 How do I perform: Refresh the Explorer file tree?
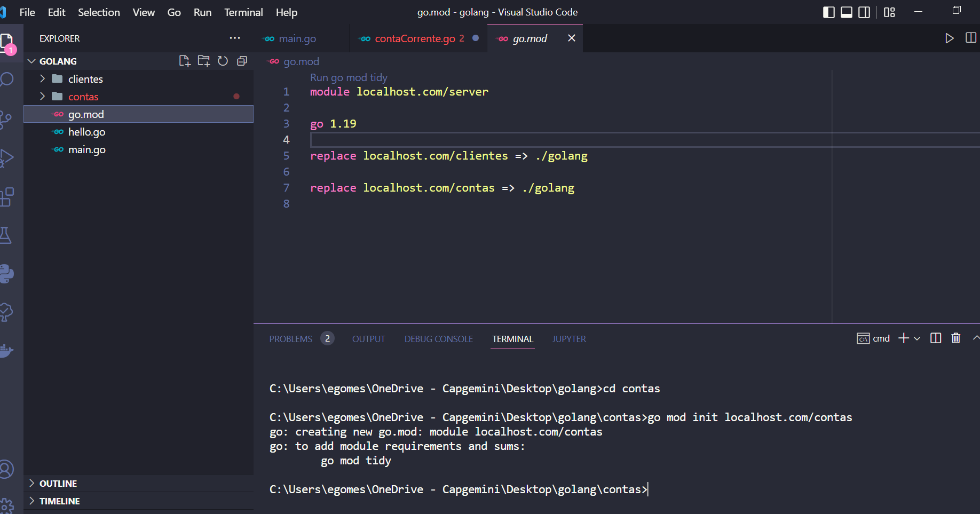tap(223, 61)
